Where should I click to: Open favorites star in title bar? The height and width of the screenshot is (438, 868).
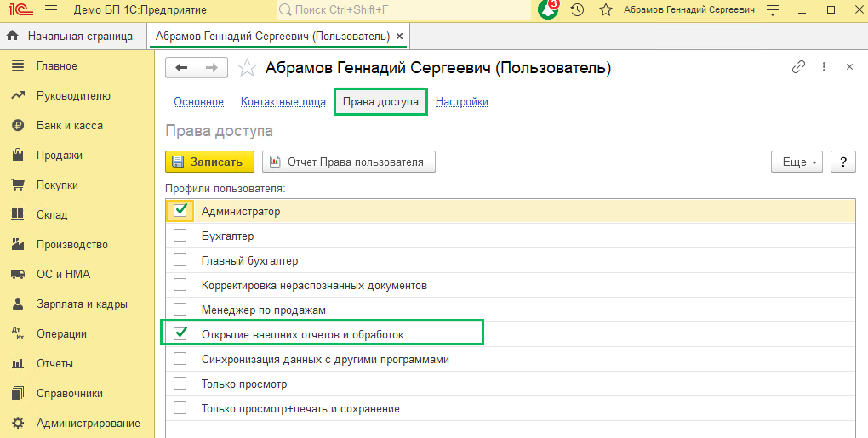tap(606, 10)
